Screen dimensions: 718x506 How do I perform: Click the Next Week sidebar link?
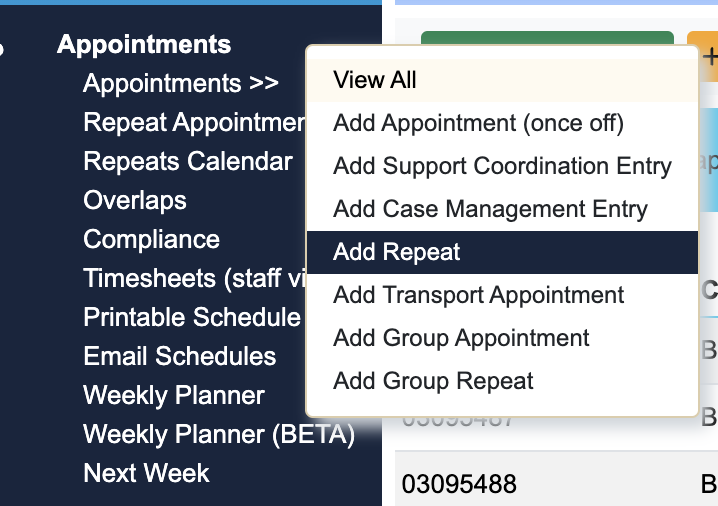[x=146, y=473]
